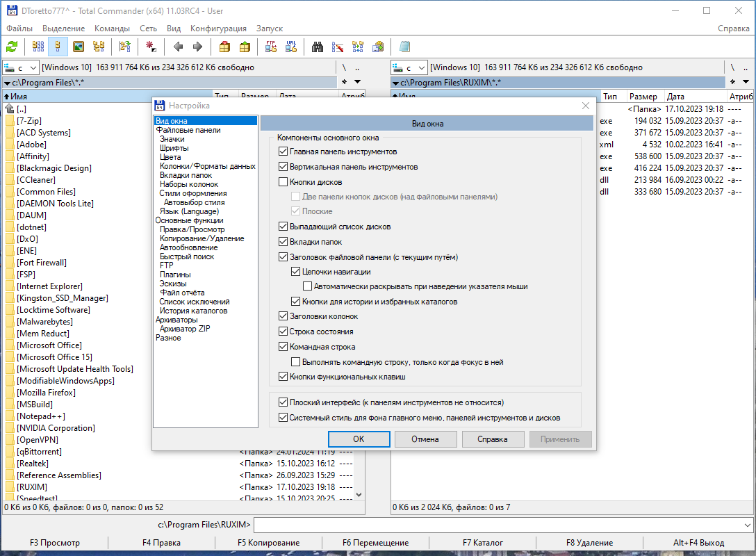This screenshot has width=756, height=556.
Task: Uncheck the Вкладки папок checkbox
Action: tap(283, 242)
